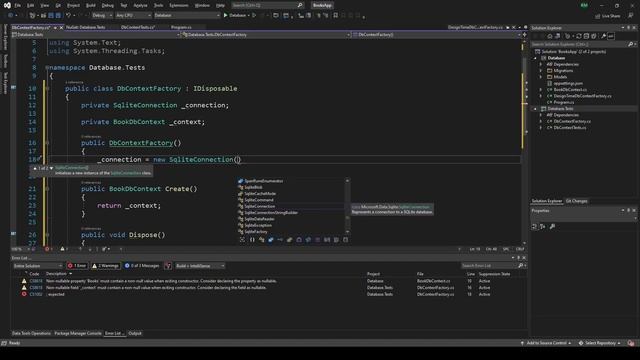Screen dimensions: 640x360
Task: Click Properties panel alphabetical sort icon
Action: tap(542, 227)
